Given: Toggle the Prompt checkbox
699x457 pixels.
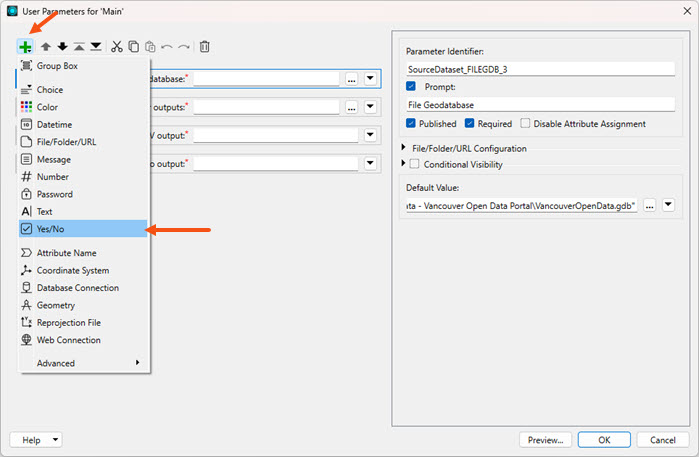Looking at the screenshot, I should click(x=411, y=86).
